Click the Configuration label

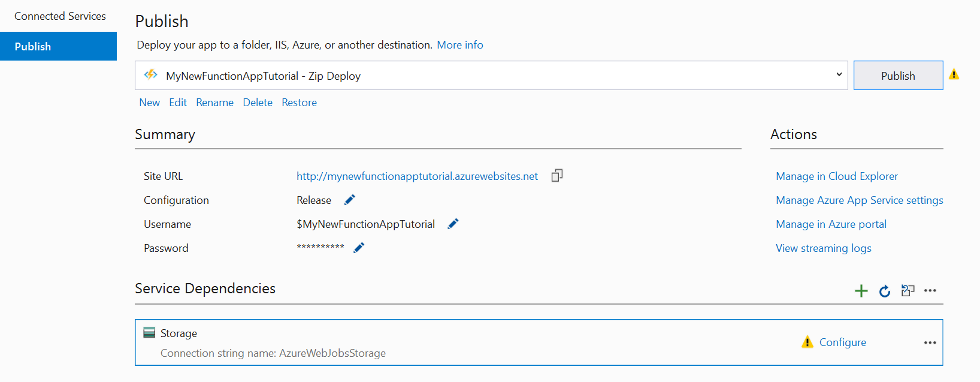point(176,200)
